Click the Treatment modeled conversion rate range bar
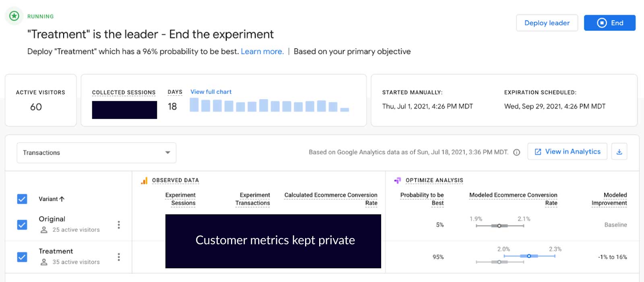This screenshot has height=282, width=644. [529, 256]
